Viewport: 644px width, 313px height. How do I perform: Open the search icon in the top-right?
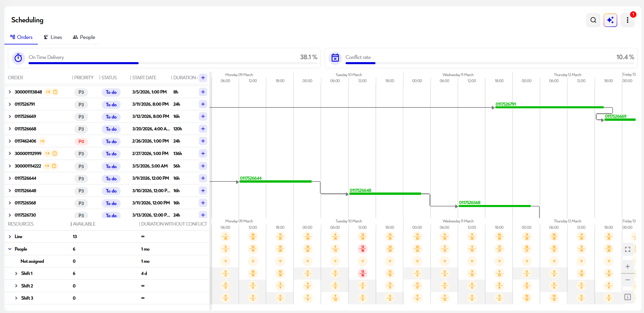[x=593, y=20]
